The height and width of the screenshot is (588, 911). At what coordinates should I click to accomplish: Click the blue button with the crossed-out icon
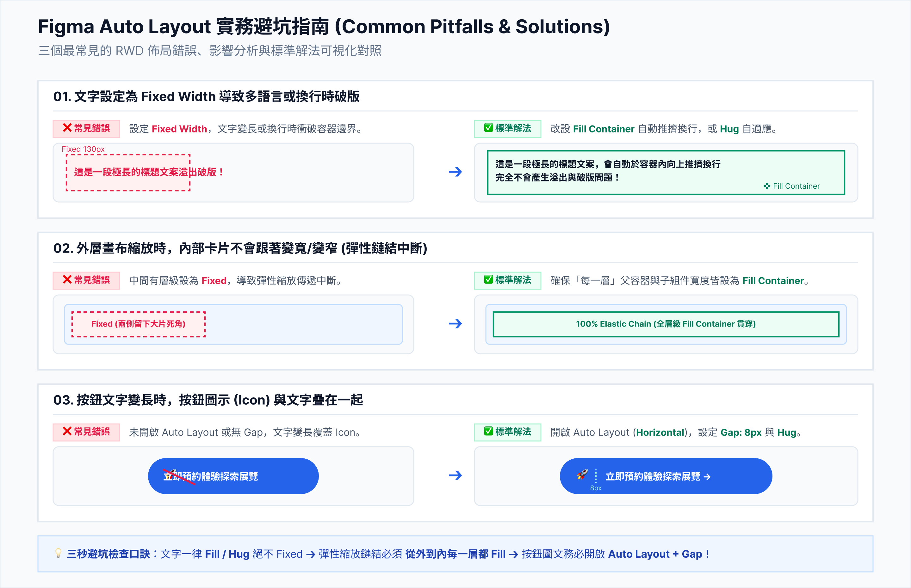click(x=233, y=476)
